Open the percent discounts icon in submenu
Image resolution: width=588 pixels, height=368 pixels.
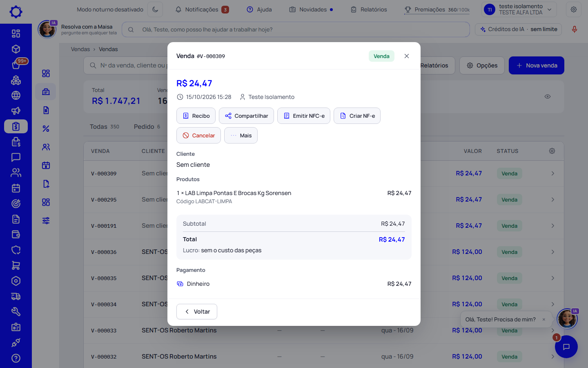click(46, 128)
